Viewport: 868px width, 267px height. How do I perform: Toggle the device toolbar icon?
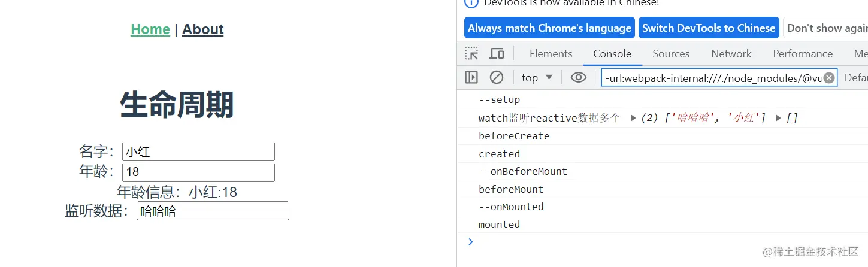(x=497, y=54)
